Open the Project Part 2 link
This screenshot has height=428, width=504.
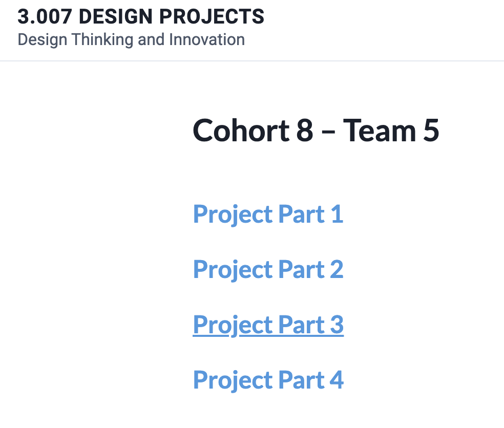268,270
